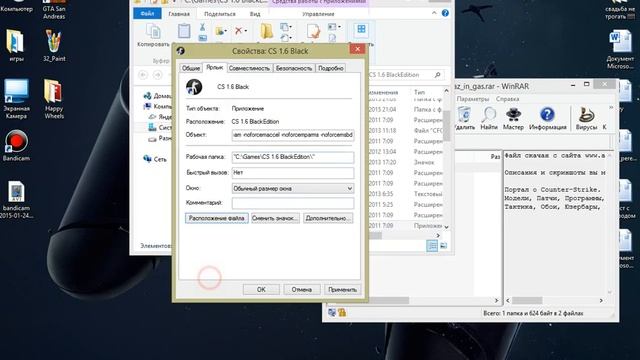Open the Справка menu in WinRAR
Image resolution: width=640 pixels, height=360 pixels.
(507, 99)
